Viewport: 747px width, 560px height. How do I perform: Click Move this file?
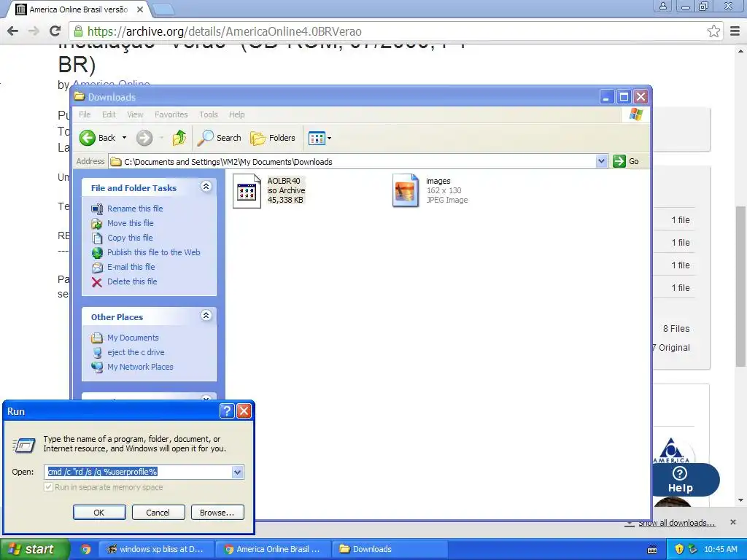pos(130,223)
